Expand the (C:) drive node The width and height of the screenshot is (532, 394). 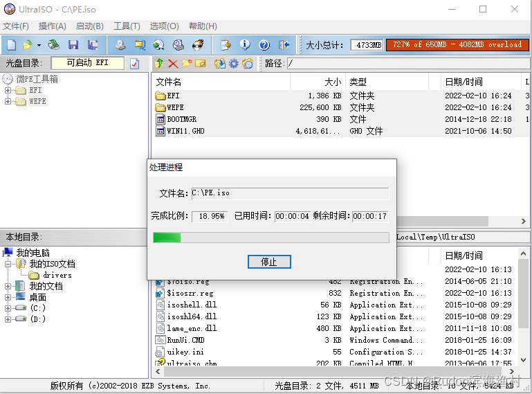click(x=8, y=308)
